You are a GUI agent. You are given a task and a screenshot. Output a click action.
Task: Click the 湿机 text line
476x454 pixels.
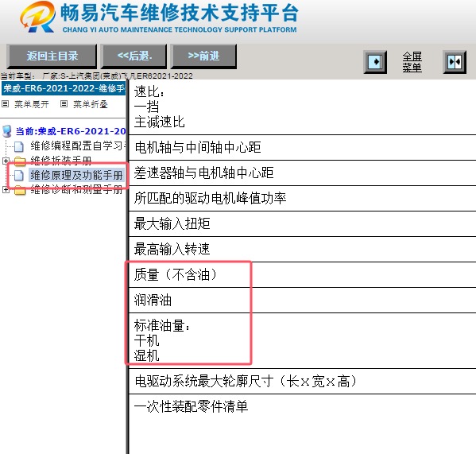point(147,355)
